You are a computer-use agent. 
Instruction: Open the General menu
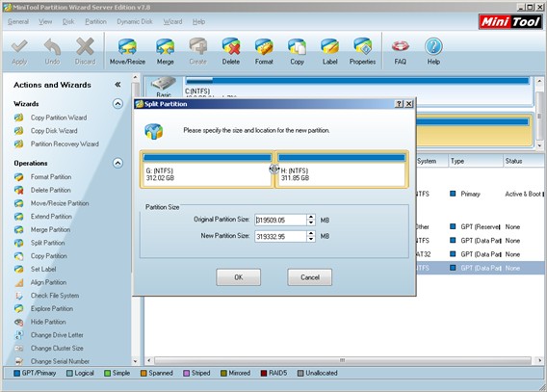(x=18, y=21)
